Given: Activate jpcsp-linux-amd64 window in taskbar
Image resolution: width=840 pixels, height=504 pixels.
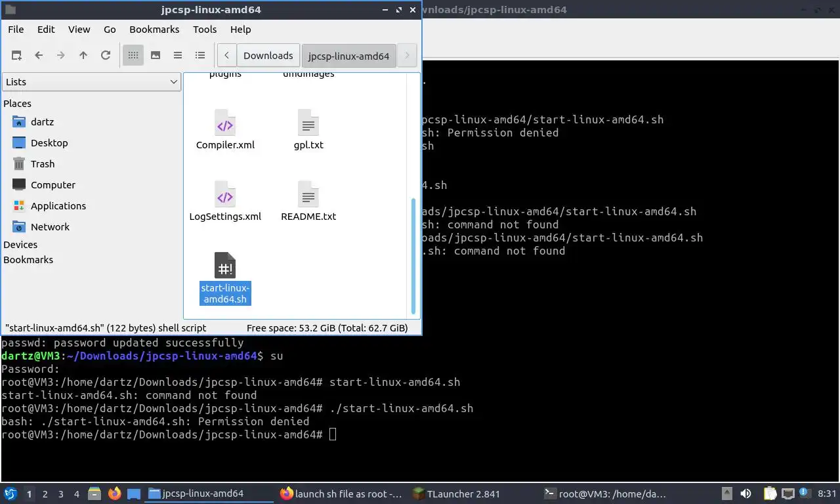Looking at the screenshot, I should click(210, 493).
